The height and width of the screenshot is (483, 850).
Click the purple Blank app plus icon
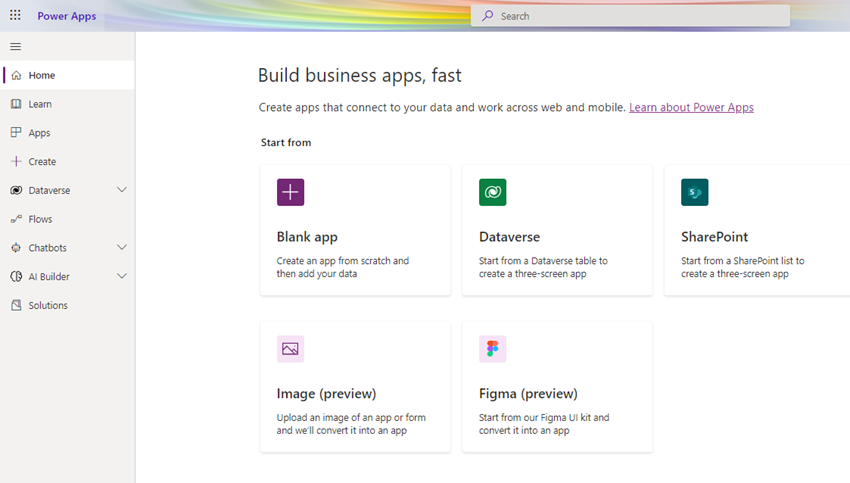[x=290, y=192]
